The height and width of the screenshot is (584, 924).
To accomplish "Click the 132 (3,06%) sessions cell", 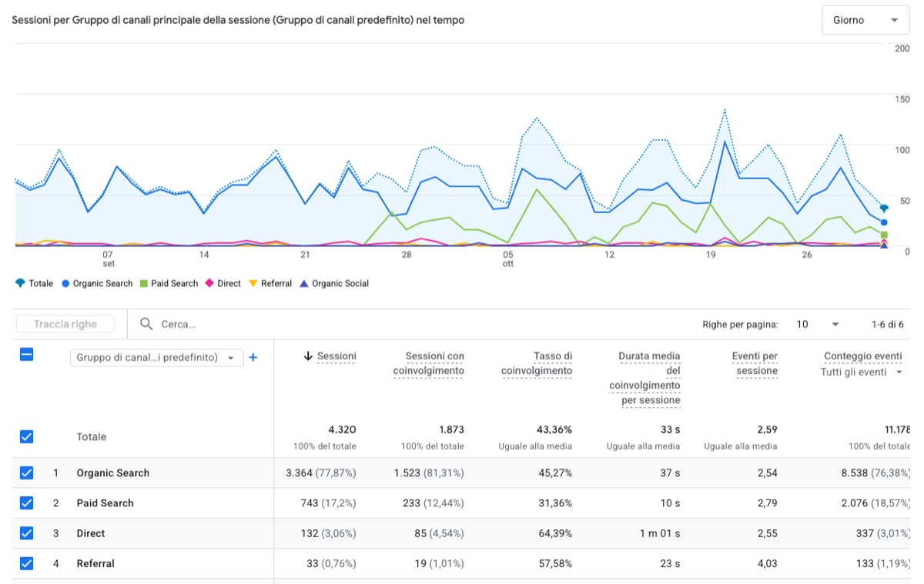I will pyautogui.click(x=328, y=533).
